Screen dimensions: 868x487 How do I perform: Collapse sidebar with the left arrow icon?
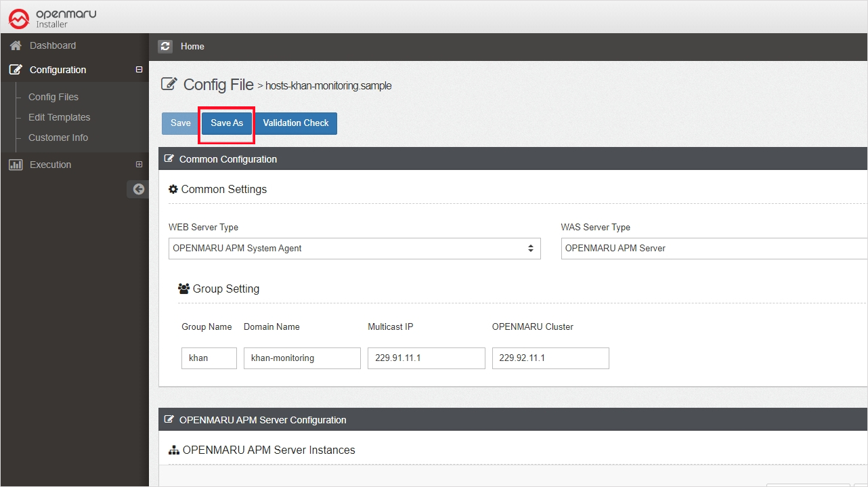coord(138,190)
